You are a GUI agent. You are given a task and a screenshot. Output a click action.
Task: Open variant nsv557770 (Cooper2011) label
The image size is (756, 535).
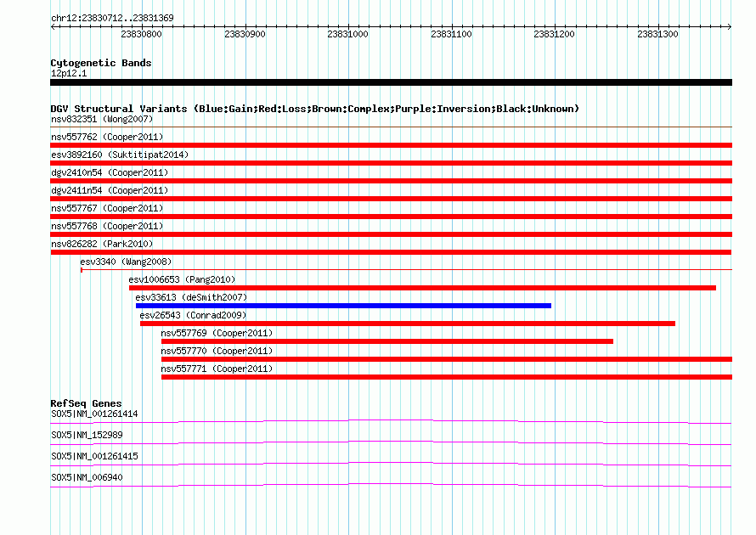click(x=217, y=351)
